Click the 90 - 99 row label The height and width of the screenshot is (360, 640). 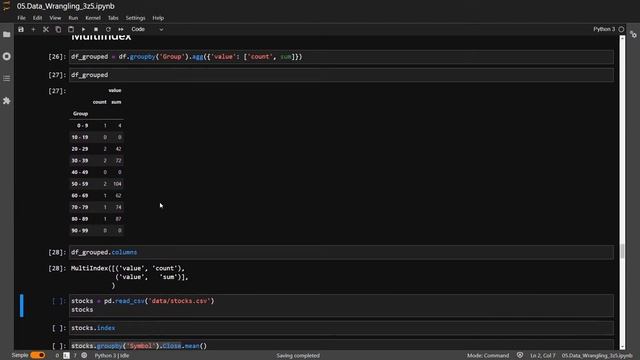tap(80, 231)
